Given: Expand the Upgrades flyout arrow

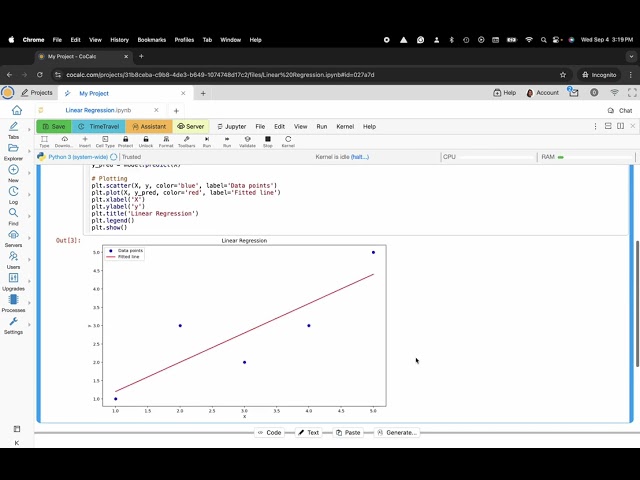Looking at the screenshot, I should (29, 281).
